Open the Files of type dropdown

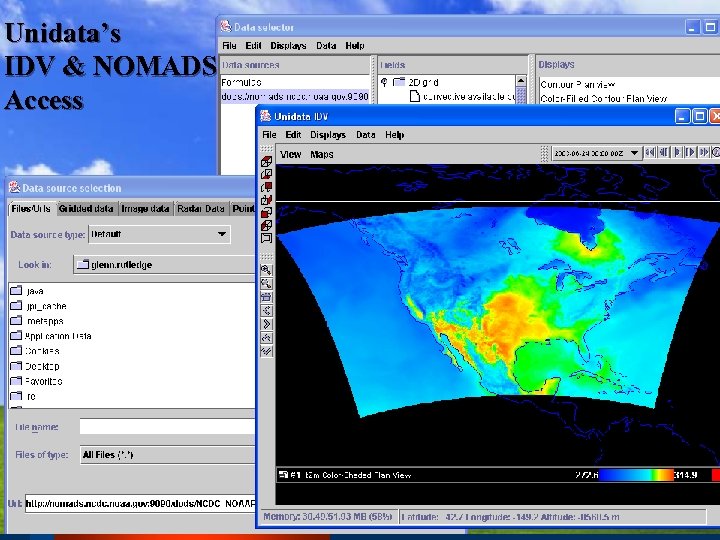(168, 455)
